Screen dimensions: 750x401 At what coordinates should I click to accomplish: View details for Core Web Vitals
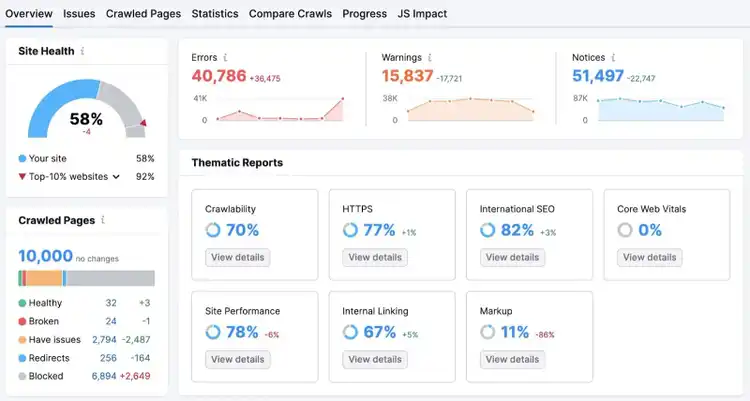coord(650,257)
